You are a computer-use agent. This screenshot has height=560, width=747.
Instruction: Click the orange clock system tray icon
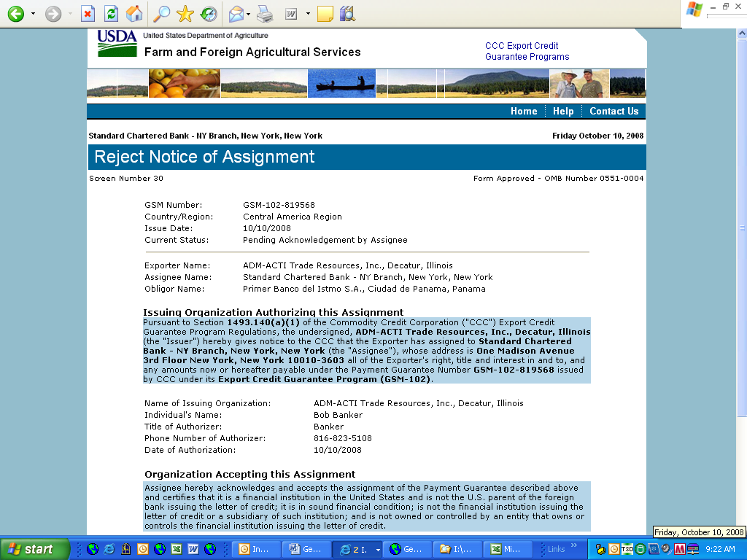coord(614,549)
